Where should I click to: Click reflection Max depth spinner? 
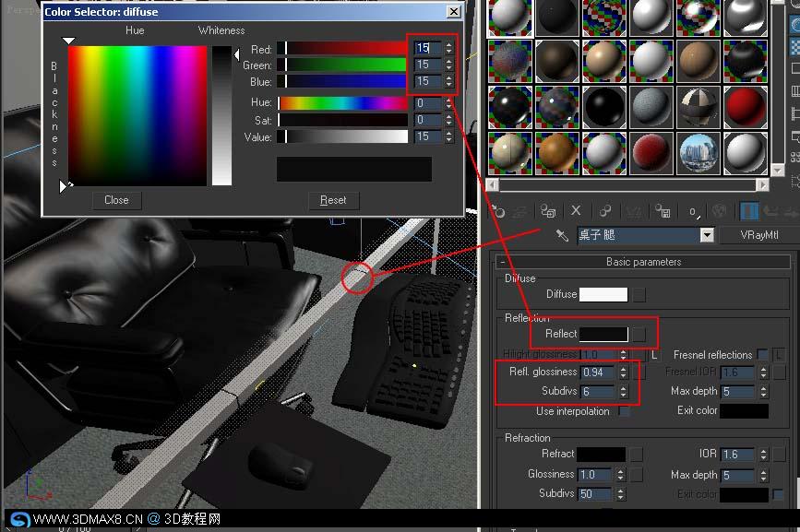[x=763, y=391]
